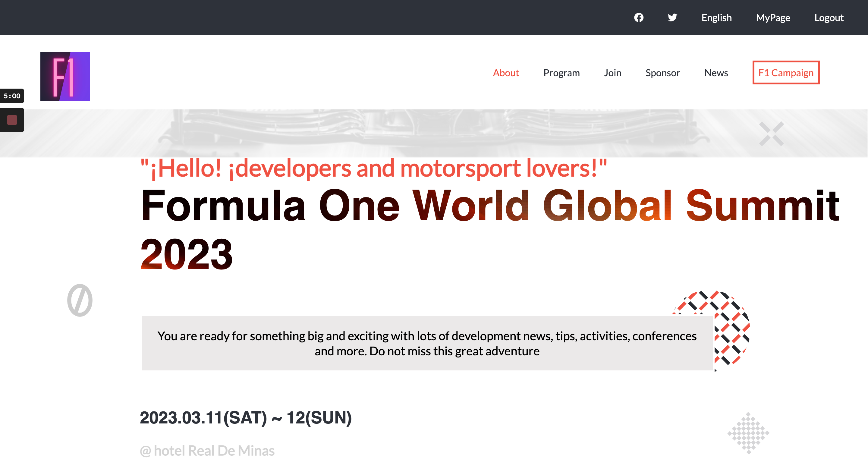Go to MyPage
The height and width of the screenshot is (475, 868).
[773, 17]
